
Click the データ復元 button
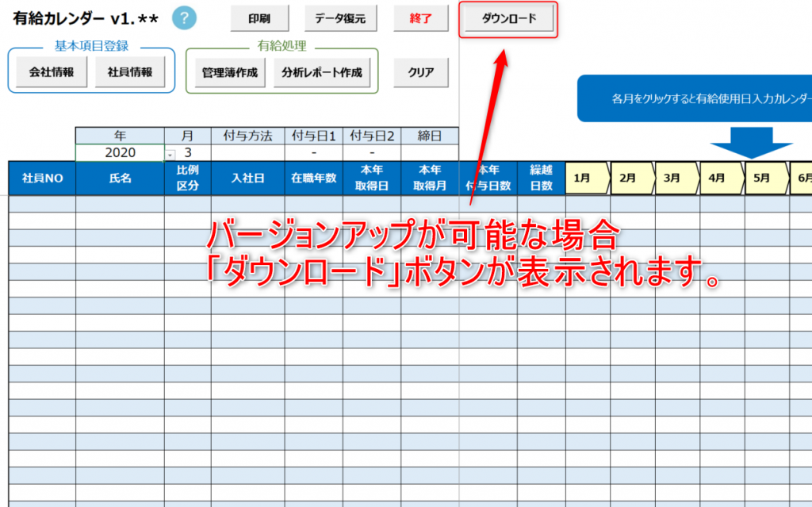coord(340,19)
